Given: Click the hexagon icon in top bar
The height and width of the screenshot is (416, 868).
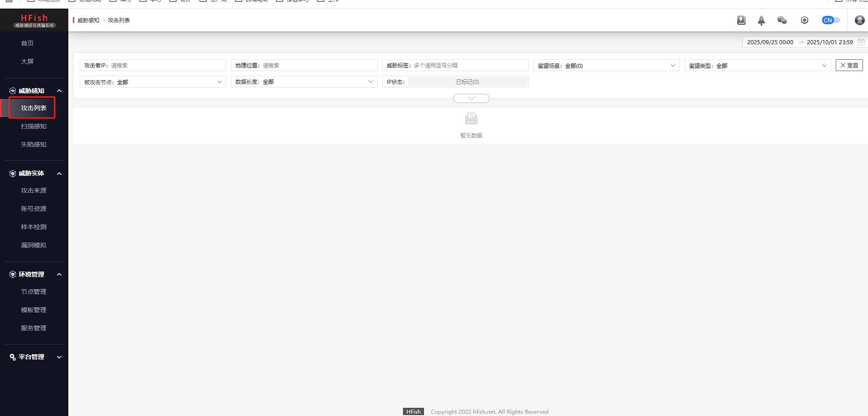Looking at the screenshot, I should [x=804, y=20].
